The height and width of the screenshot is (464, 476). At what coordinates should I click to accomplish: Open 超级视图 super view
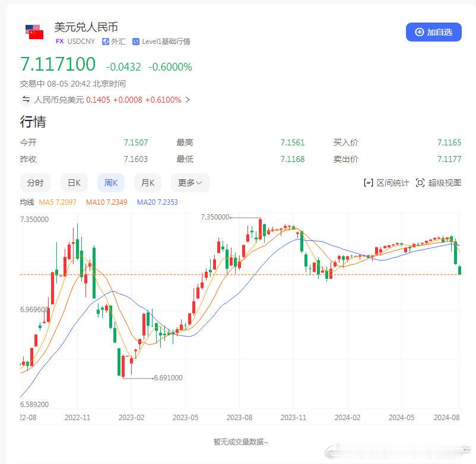point(439,183)
